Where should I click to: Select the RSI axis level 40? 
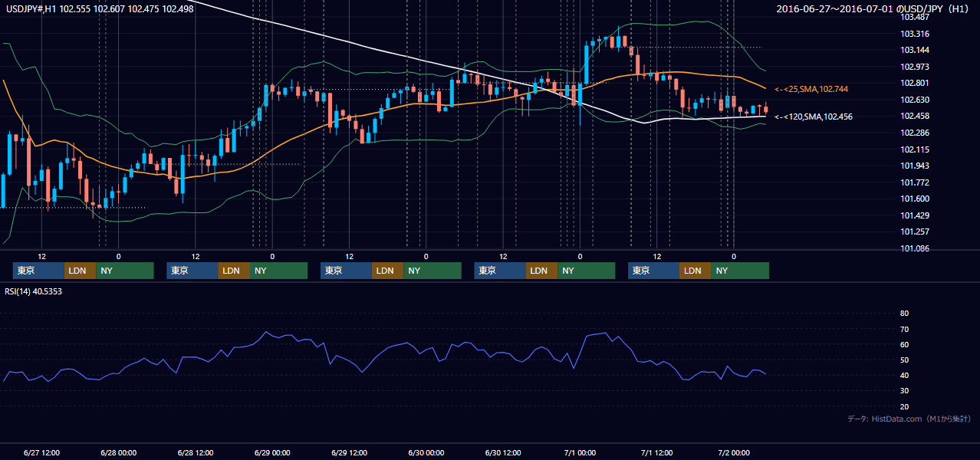(904, 375)
